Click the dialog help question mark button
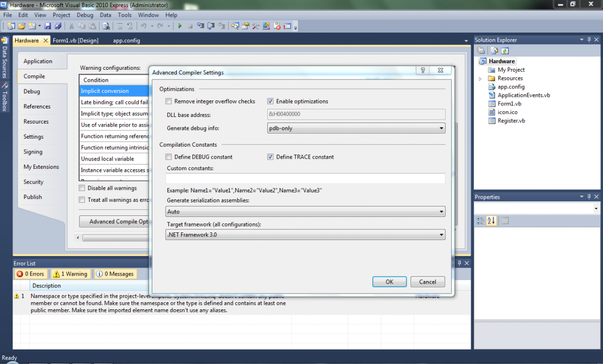 (x=423, y=71)
